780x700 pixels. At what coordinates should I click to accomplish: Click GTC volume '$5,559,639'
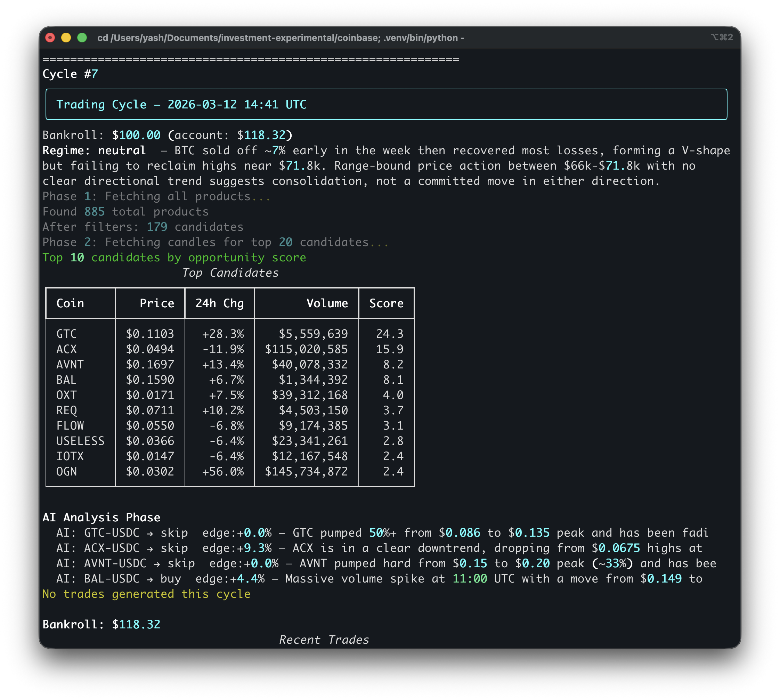(x=314, y=334)
